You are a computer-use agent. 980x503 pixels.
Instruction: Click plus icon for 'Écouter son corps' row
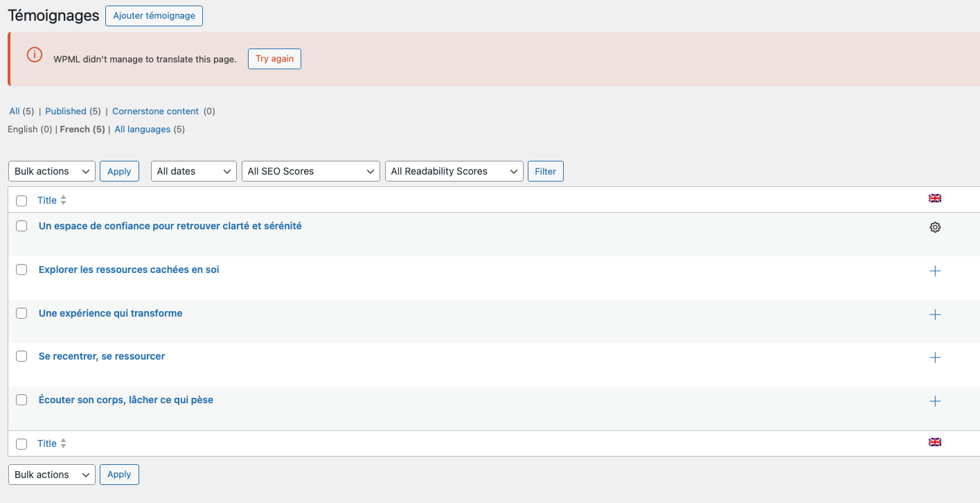tap(935, 401)
